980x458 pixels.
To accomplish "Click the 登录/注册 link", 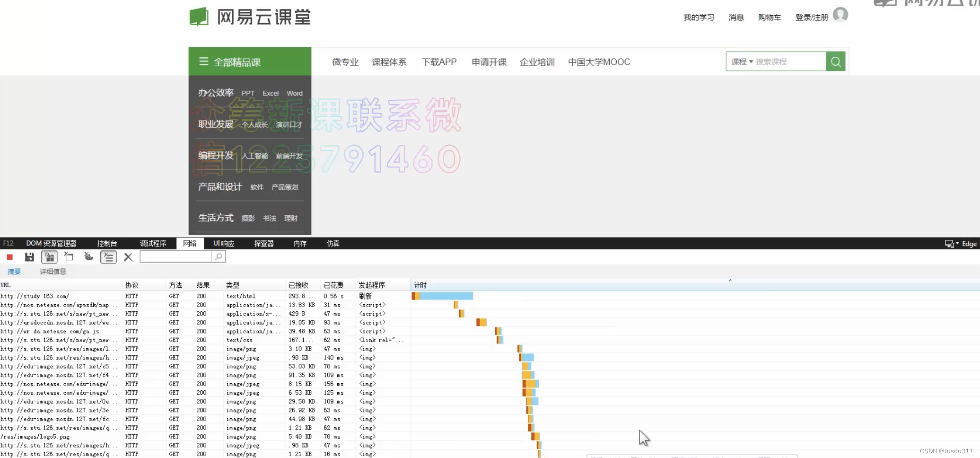I will tap(812, 18).
